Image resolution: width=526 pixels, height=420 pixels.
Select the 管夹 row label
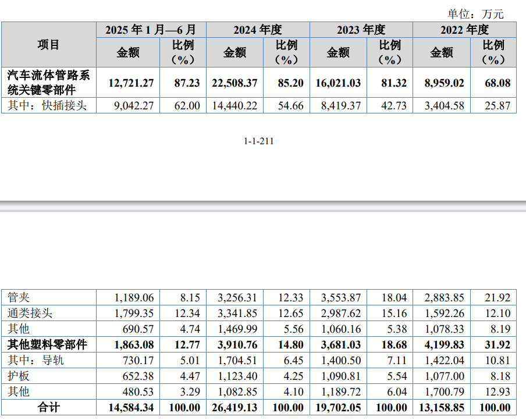(x=19, y=297)
